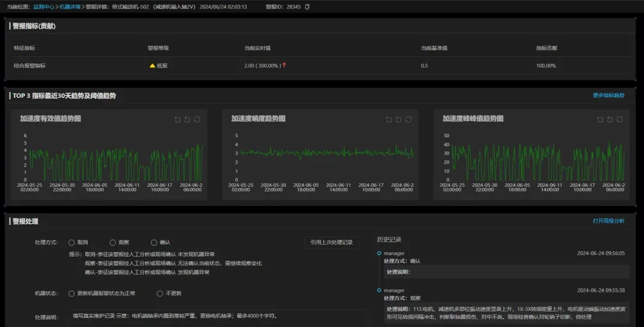Select 更新机器报警状态为正常 option
644x327 pixels.
pos(72,294)
